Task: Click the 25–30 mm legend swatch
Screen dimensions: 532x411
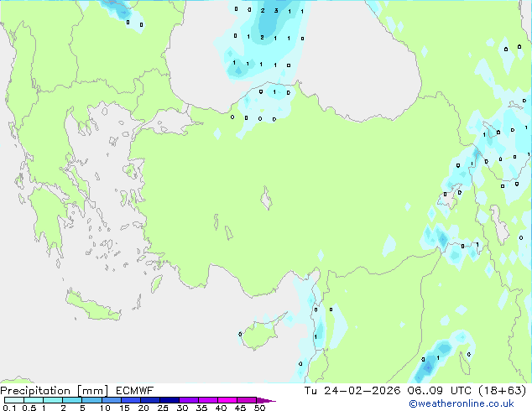Action: [x=169, y=400]
